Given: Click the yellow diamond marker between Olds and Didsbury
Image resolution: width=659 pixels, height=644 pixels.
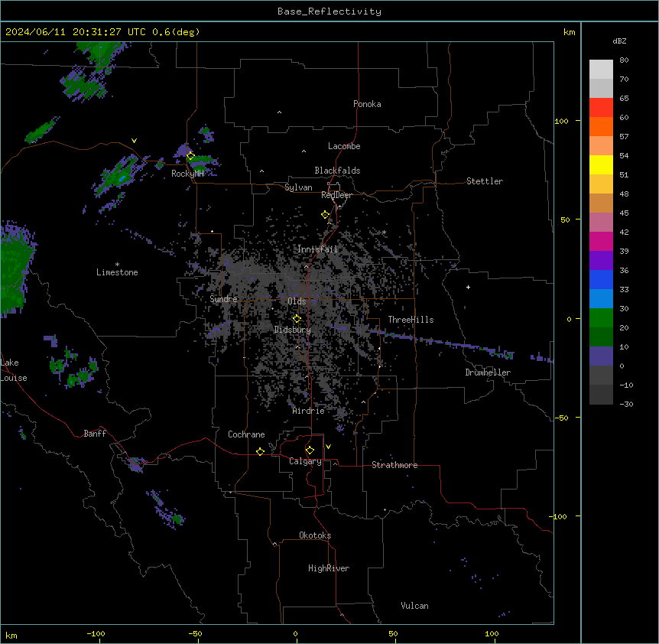Looking at the screenshot, I should (x=297, y=319).
